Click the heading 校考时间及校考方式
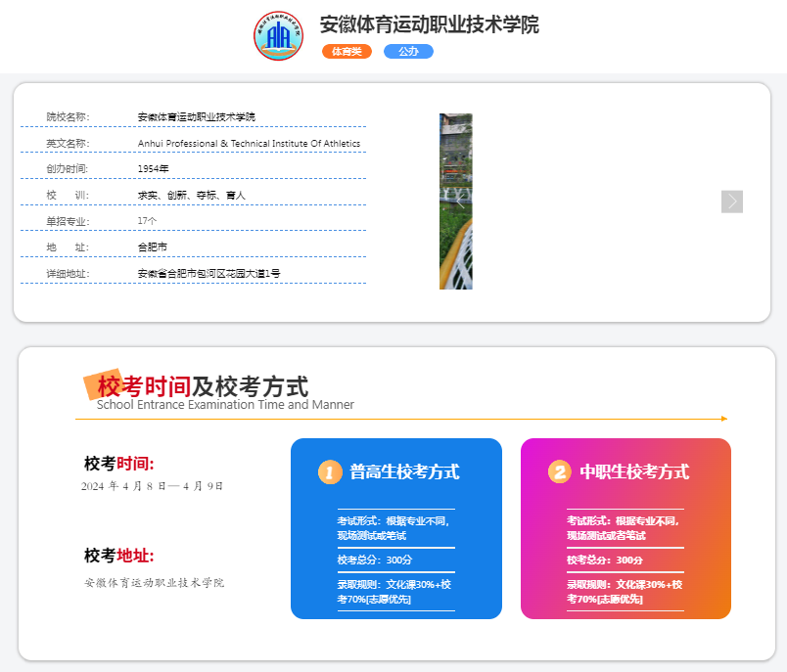The image size is (787, 672). pyautogui.click(x=203, y=386)
